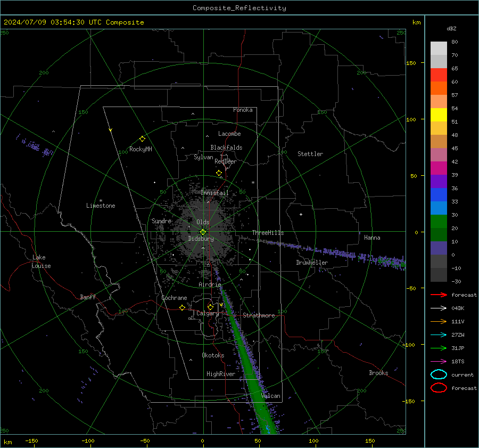Click the 2024/07/09 03:54:30 UTC Composite timestamp
479x448 pixels.
click(x=73, y=22)
